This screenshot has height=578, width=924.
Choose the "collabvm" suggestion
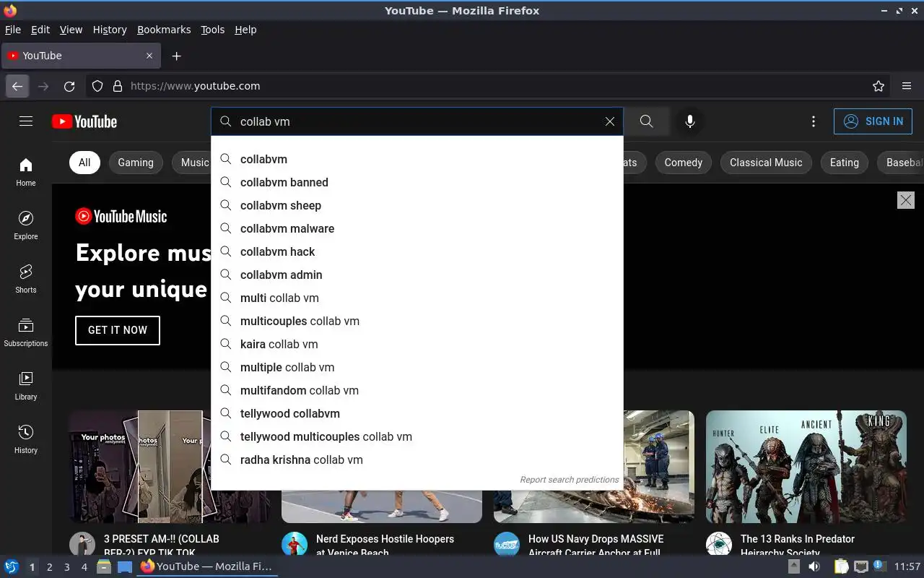417,159
